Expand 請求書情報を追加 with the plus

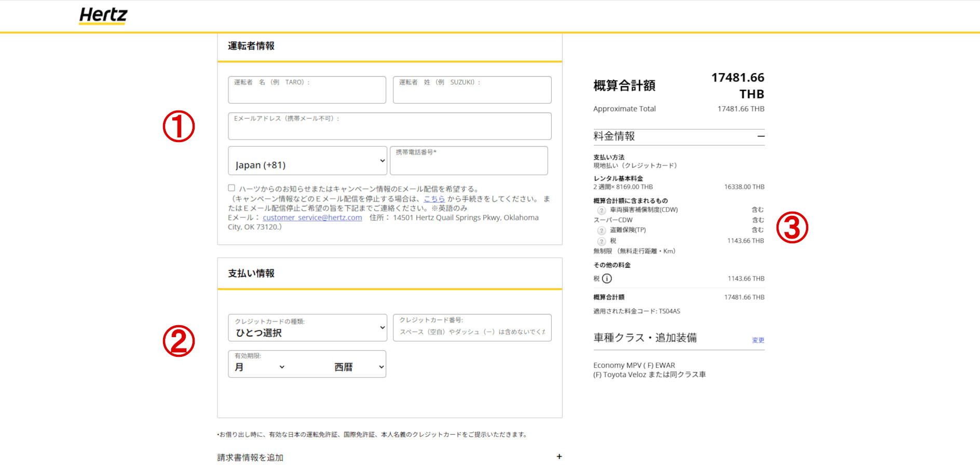click(559, 456)
